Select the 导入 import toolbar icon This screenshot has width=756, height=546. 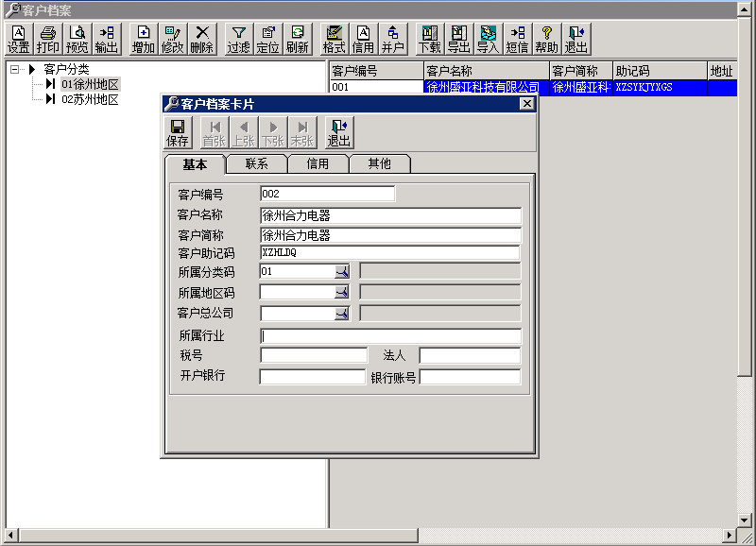(x=489, y=39)
